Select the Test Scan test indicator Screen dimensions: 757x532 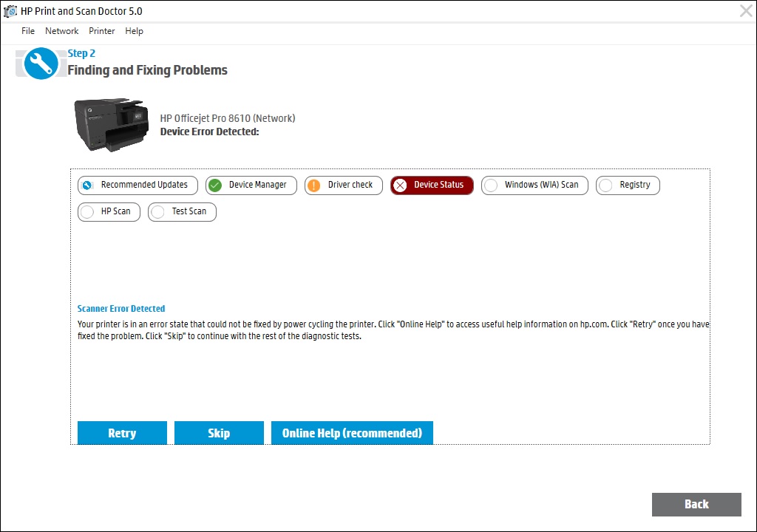click(x=157, y=211)
